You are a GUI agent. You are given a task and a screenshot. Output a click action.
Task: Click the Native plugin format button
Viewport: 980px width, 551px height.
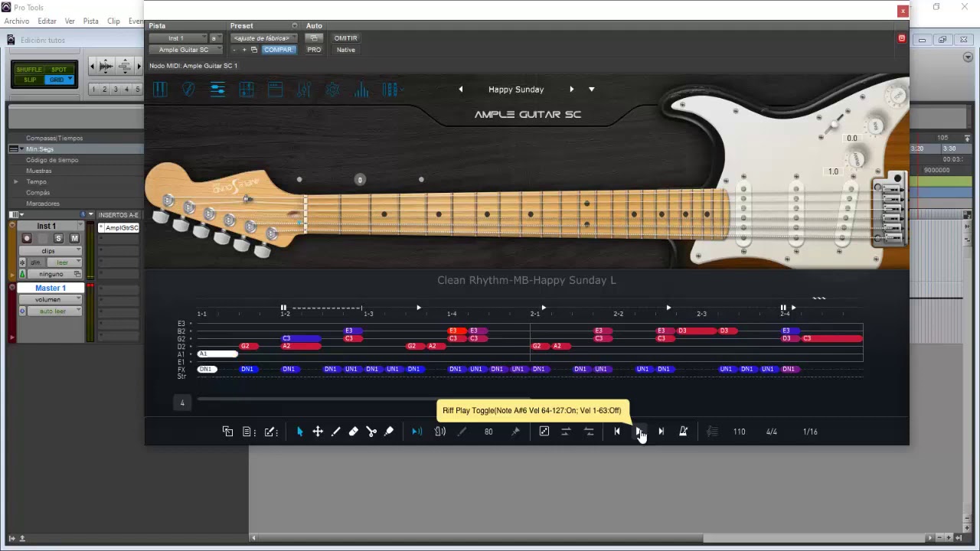[x=345, y=50]
